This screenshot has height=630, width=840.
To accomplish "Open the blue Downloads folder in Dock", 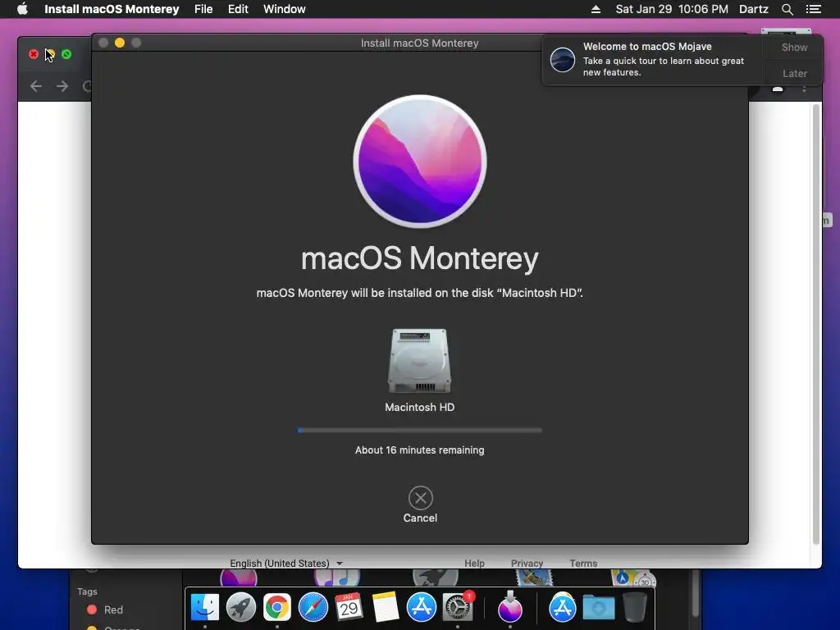I will click(x=598, y=608).
